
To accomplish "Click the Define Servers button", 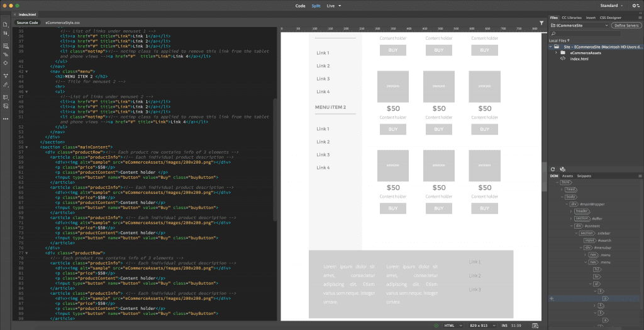I will point(625,25).
